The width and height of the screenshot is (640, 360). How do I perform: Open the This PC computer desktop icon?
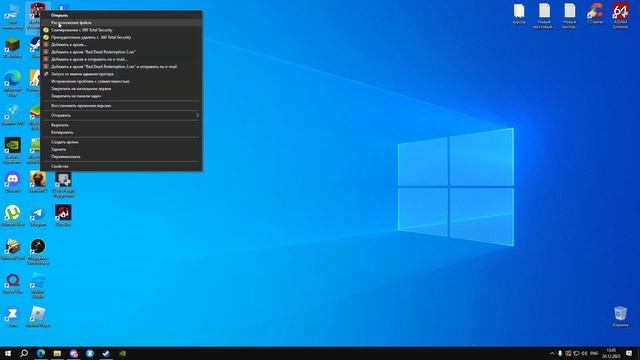pos(13,16)
